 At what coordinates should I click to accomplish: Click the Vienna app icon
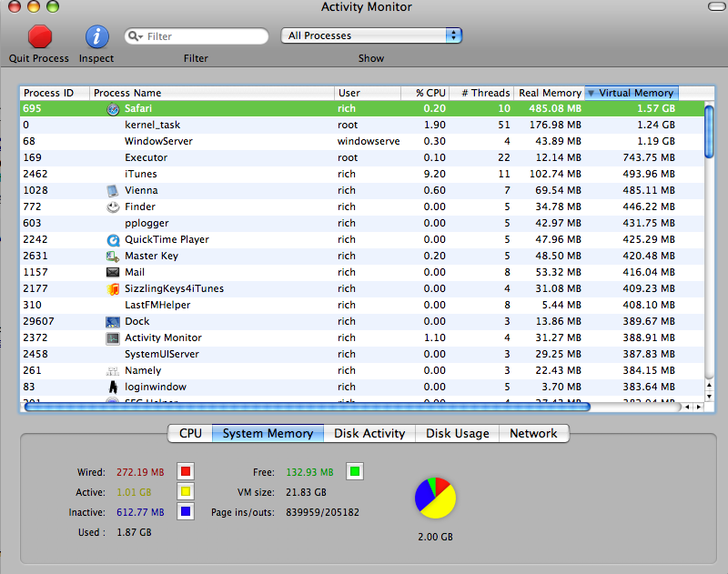[x=113, y=190]
